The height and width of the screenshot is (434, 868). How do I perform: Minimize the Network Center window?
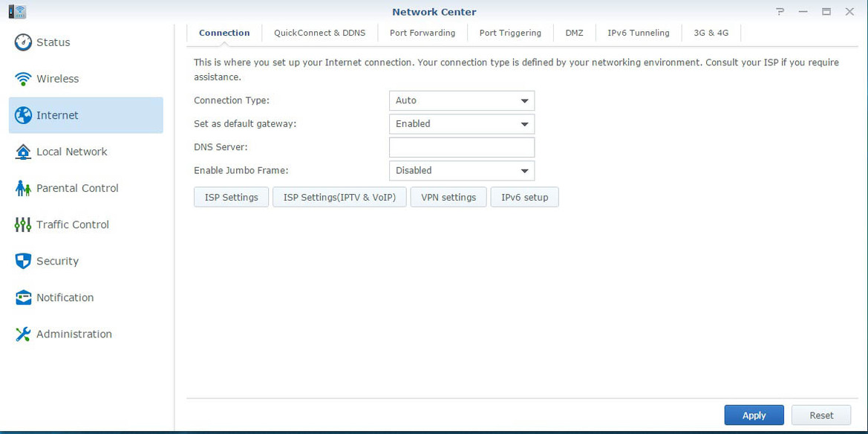pos(803,12)
